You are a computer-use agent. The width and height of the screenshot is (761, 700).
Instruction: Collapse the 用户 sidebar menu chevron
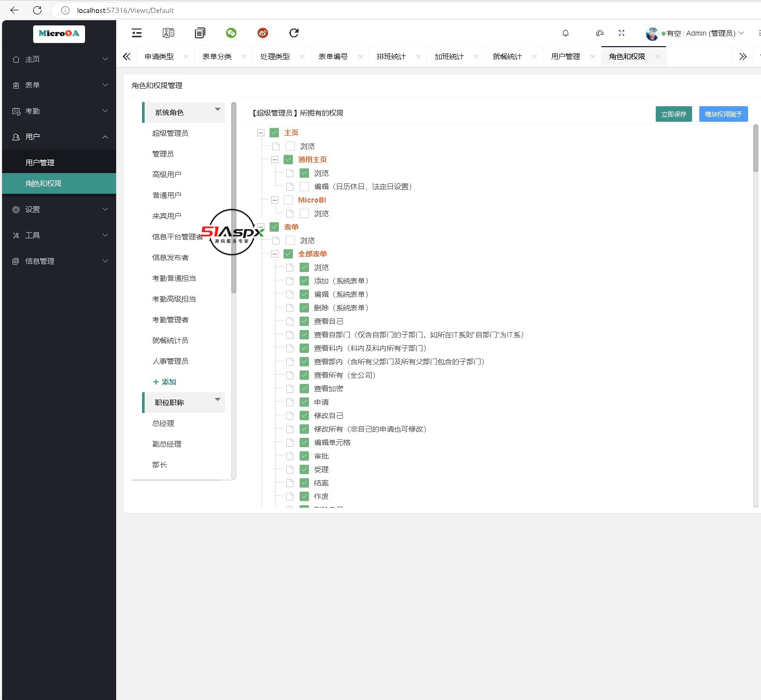tap(105, 137)
